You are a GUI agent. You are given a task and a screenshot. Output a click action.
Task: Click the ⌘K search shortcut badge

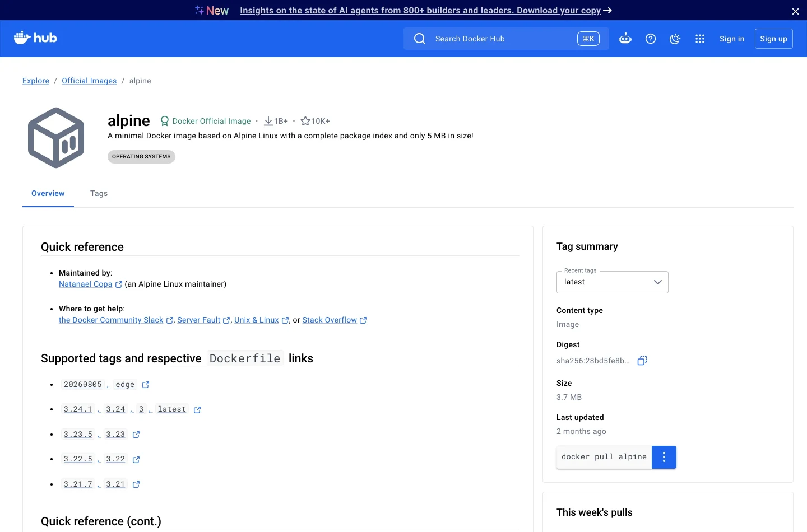(588, 39)
